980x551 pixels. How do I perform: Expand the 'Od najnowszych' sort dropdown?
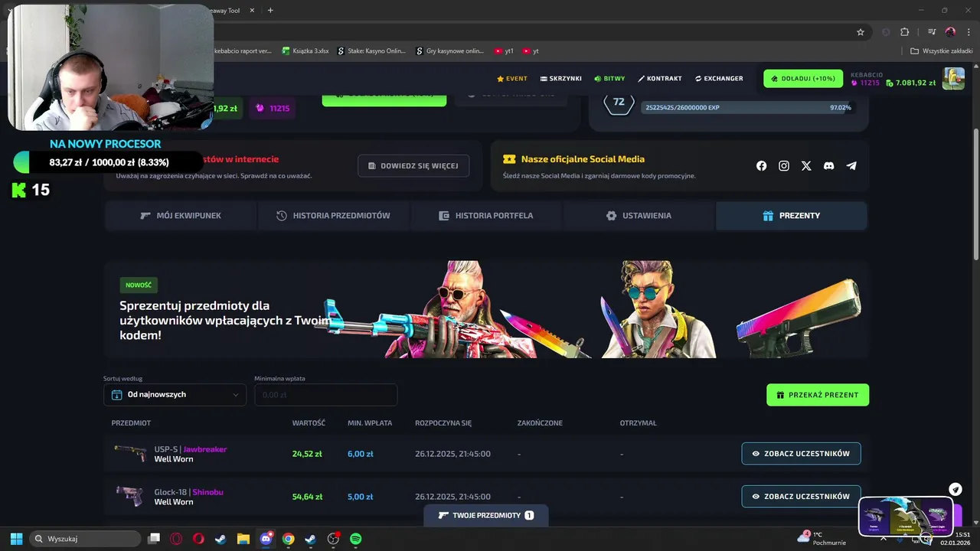pyautogui.click(x=175, y=395)
